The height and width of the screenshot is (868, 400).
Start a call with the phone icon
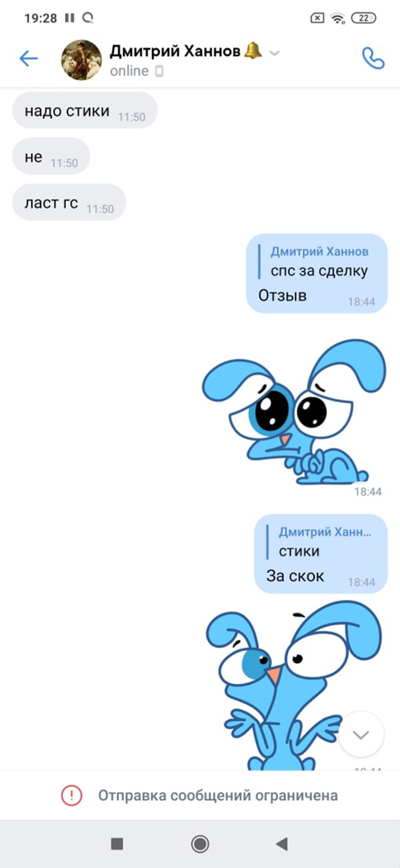coord(373,58)
